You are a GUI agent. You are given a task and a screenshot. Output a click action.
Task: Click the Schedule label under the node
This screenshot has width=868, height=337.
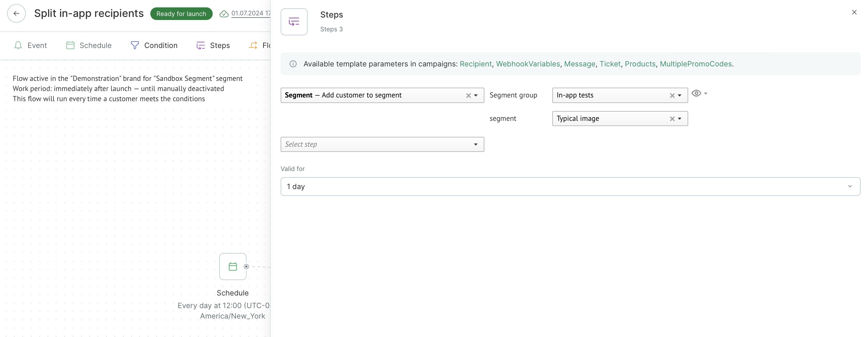(232, 293)
